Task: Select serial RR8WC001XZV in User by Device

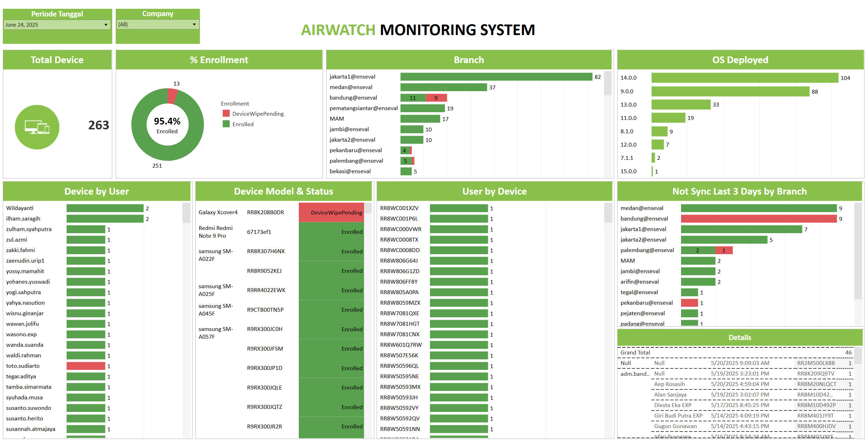Action: (399, 208)
